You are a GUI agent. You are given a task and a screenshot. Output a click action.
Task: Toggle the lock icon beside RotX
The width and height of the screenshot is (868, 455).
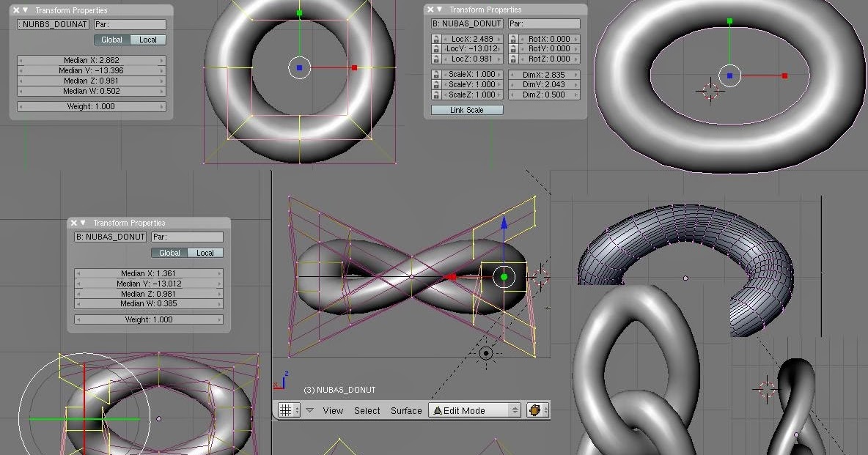pyautogui.click(x=513, y=39)
